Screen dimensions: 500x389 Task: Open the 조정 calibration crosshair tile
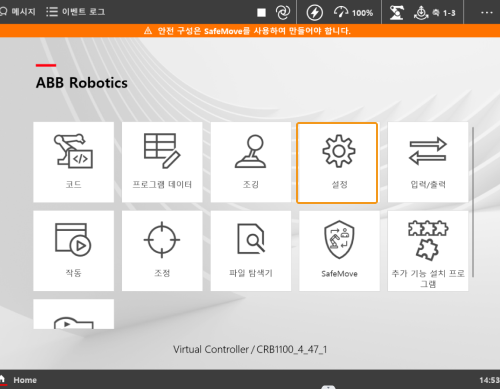[x=162, y=251]
